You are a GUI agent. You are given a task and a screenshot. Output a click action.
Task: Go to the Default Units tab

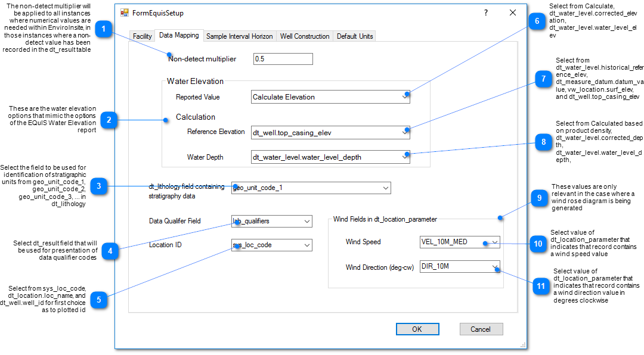[x=355, y=36]
